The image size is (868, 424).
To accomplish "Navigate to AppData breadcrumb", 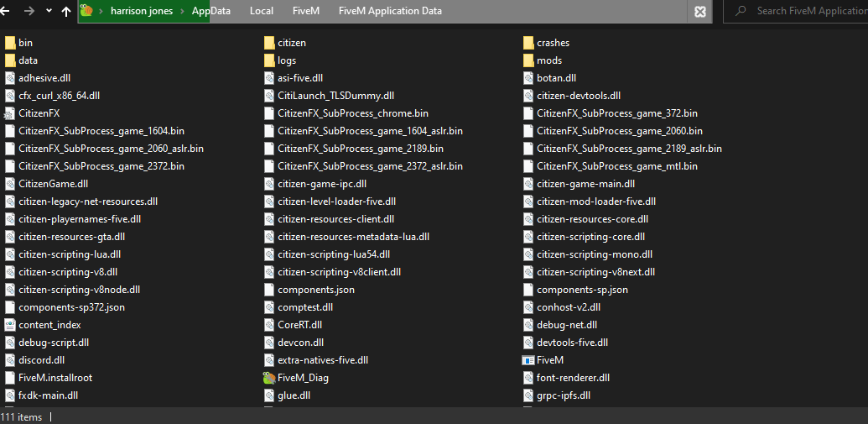I will coord(211,11).
